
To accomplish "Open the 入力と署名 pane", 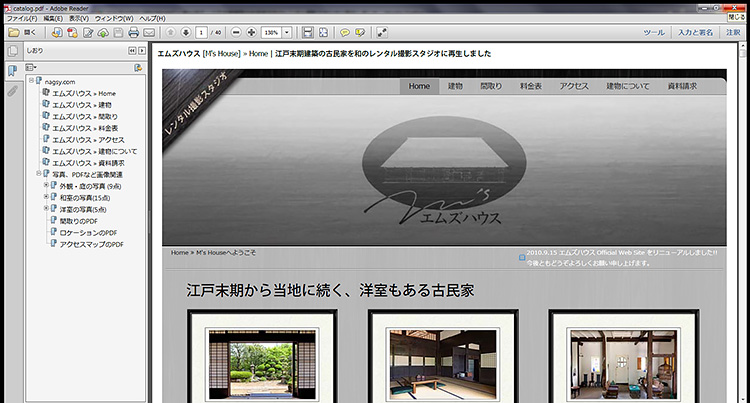I will 695,33.
